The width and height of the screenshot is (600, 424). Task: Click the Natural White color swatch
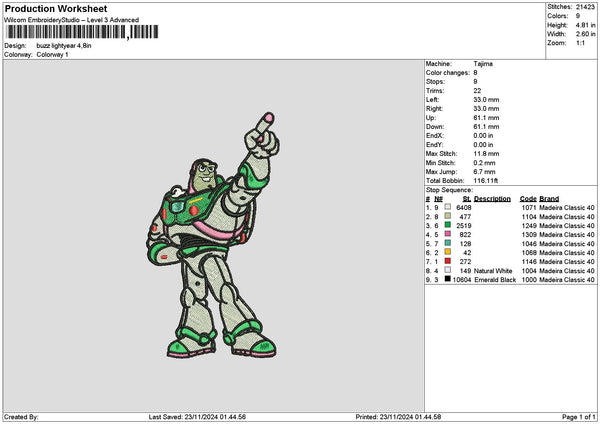click(x=447, y=270)
